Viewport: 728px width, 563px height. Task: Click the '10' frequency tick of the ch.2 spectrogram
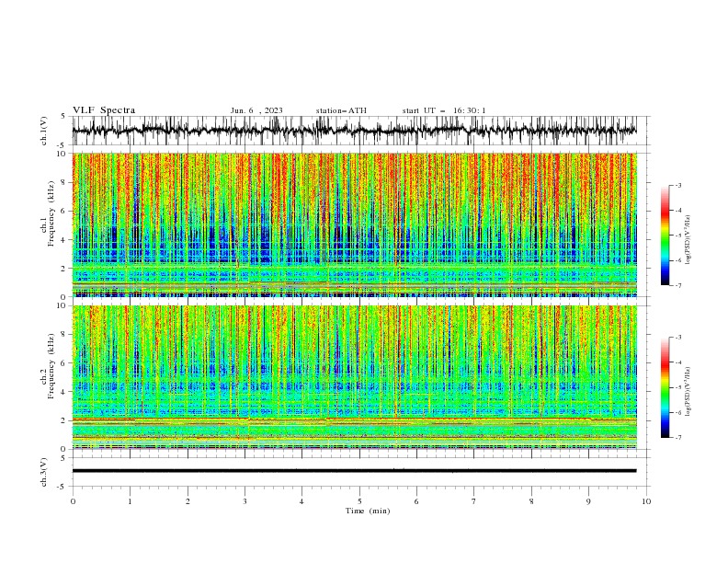coord(63,305)
